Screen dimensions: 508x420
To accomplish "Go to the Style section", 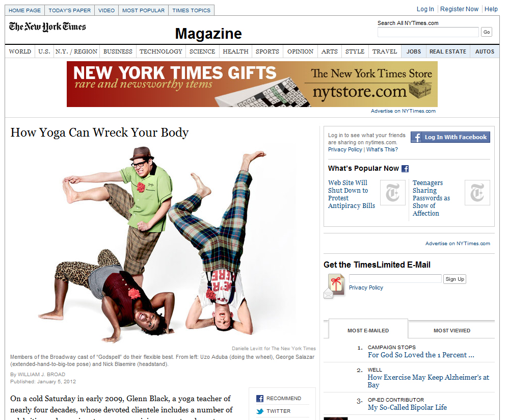I will coord(355,51).
